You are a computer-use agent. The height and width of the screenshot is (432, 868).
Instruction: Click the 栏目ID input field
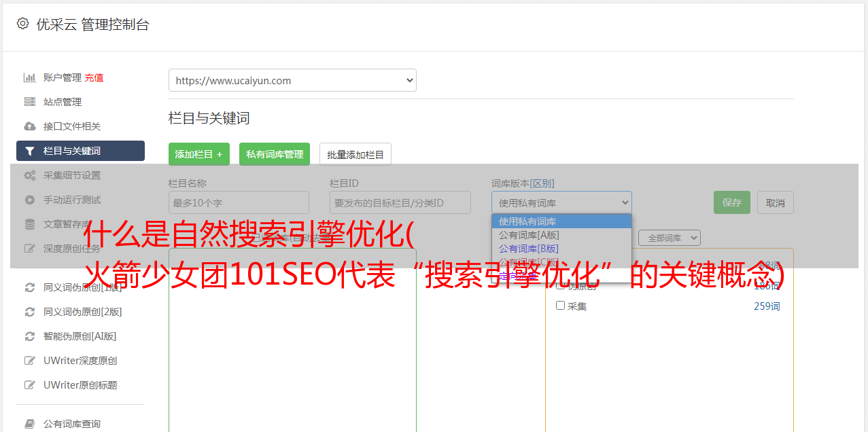point(400,202)
